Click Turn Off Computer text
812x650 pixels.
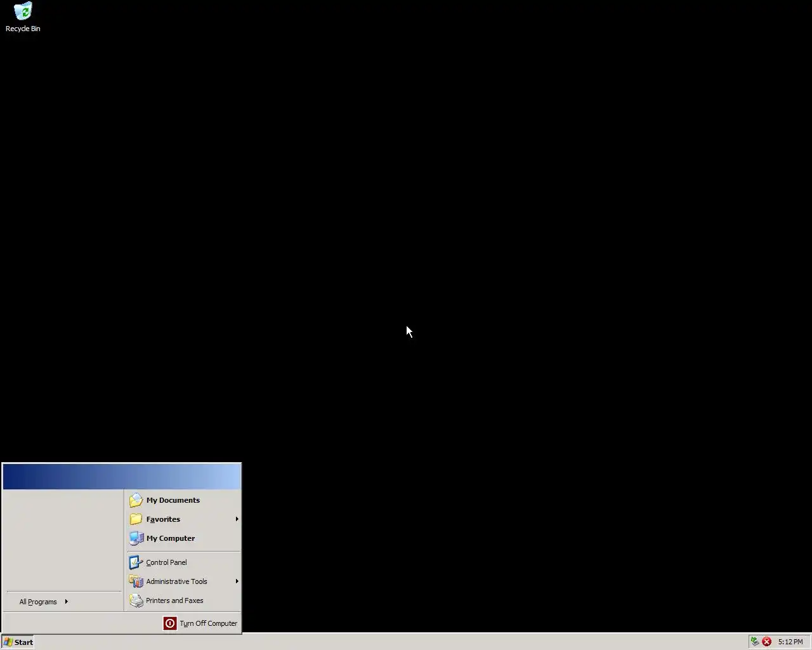pyautogui.click(x=208, y=623)
